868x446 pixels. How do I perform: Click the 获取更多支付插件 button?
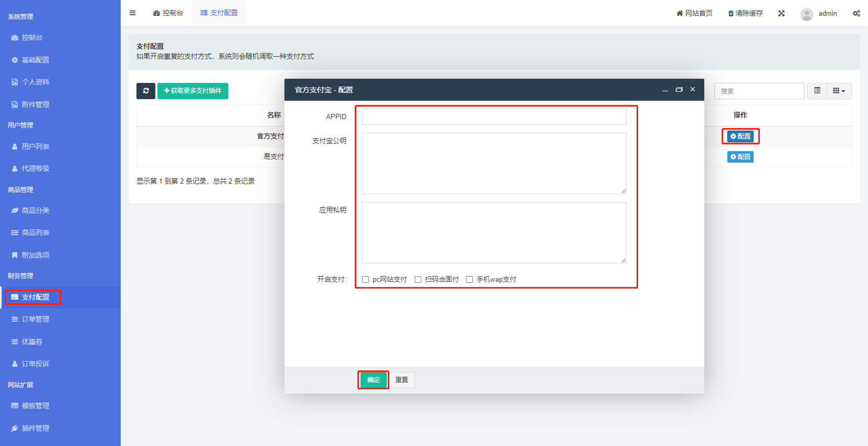click(193, 91)
